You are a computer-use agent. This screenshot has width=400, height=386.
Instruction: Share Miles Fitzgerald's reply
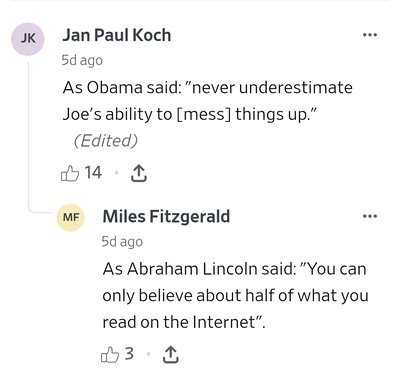click(x=170, y=354)
